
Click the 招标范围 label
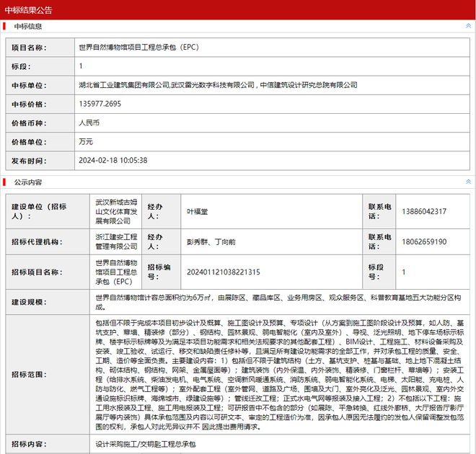pos(29,375)
